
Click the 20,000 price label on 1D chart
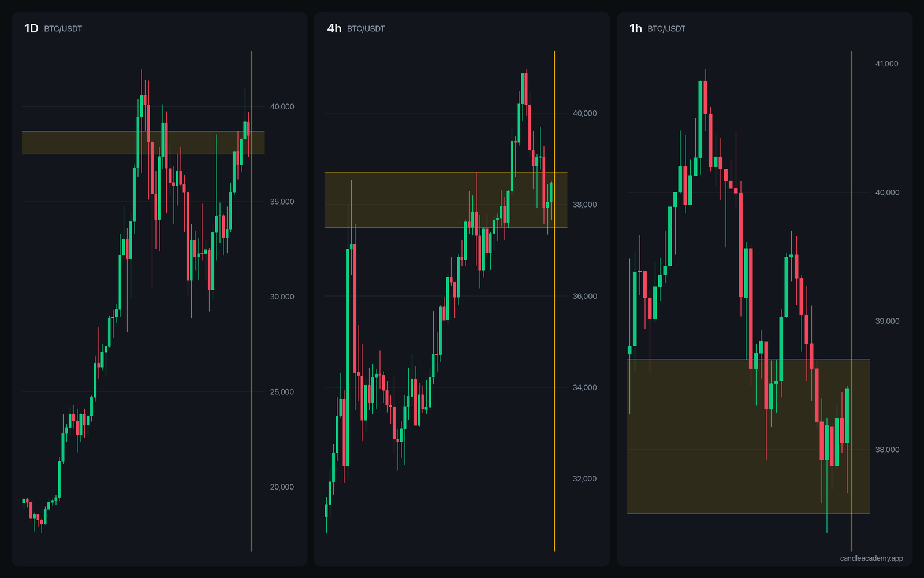(282, 487)
